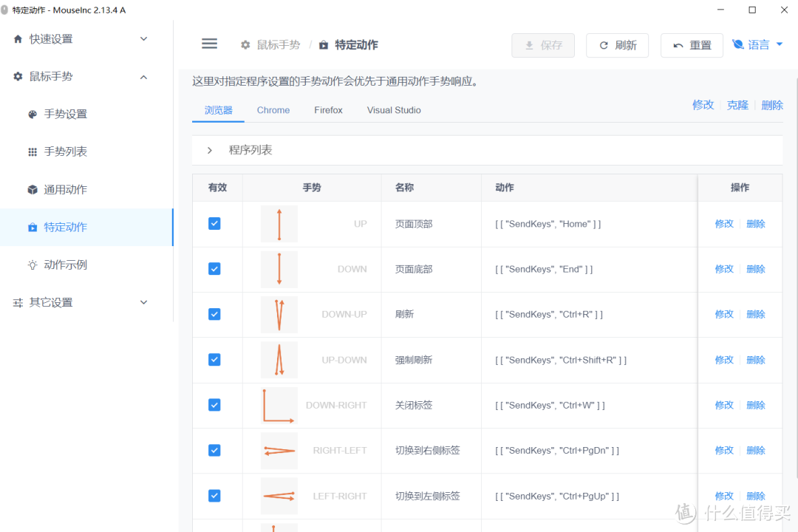Switch to the Firefox tab
The width and height of the screenshot is (798, 532).
[328, 110]
